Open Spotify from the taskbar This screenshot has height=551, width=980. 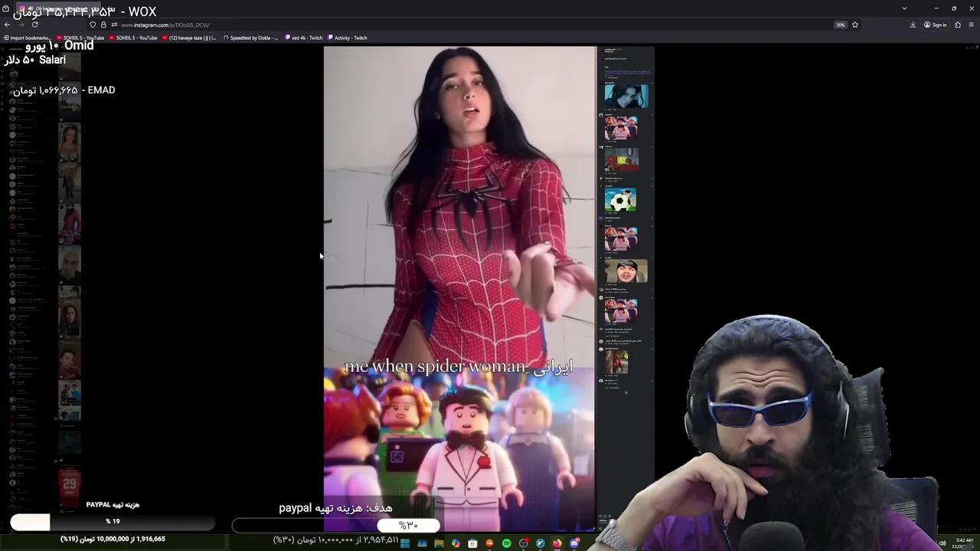click(506, 543)
